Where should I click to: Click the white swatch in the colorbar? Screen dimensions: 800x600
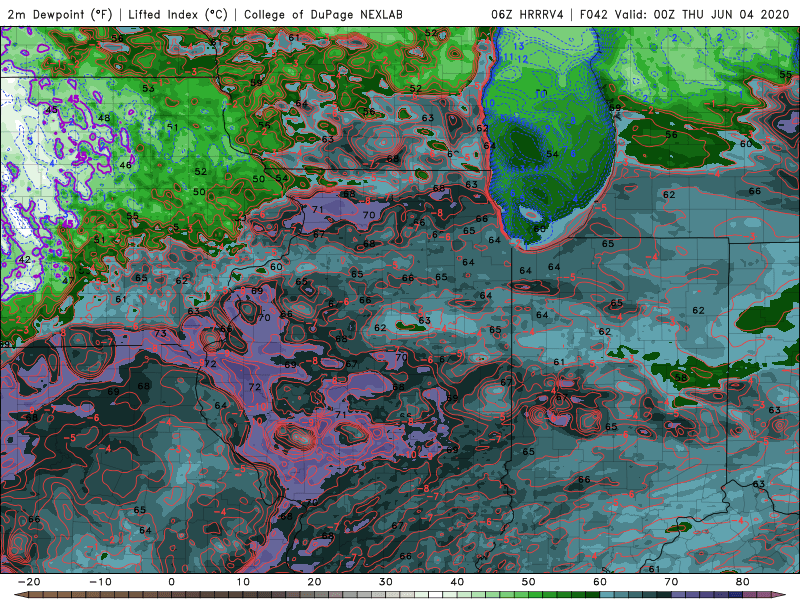tap(435, 594)
